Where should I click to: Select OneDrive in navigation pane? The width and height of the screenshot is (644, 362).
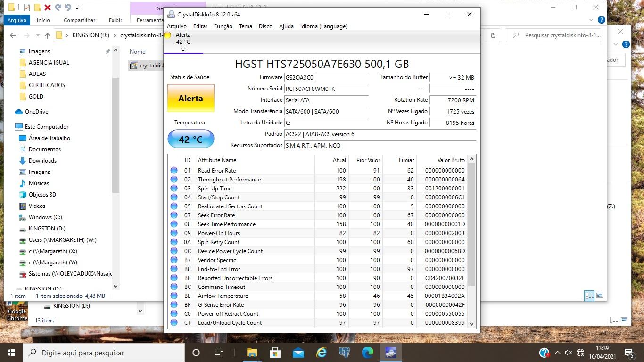click(36, 112)
